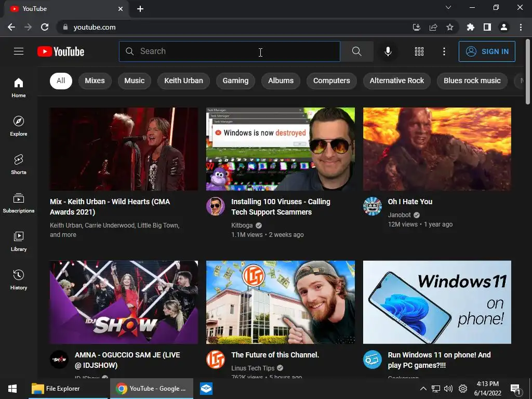Viewport: 532px width, 399px height.
Task: Open IDJ Show concert thumbnail
Action: click(x=124, y=302)
